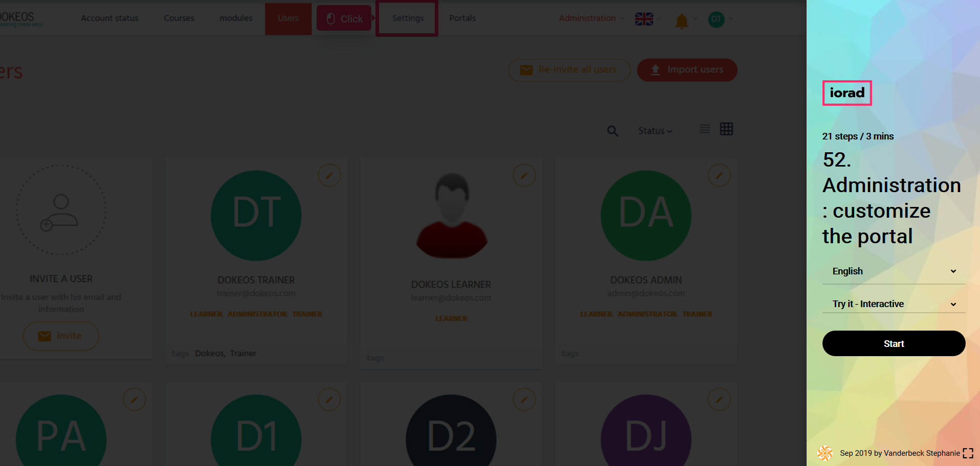This screenshot has height=466, width=980.
Task: Switch to list view layout icon
Action: pyautogui.click(x=704, y=129)
